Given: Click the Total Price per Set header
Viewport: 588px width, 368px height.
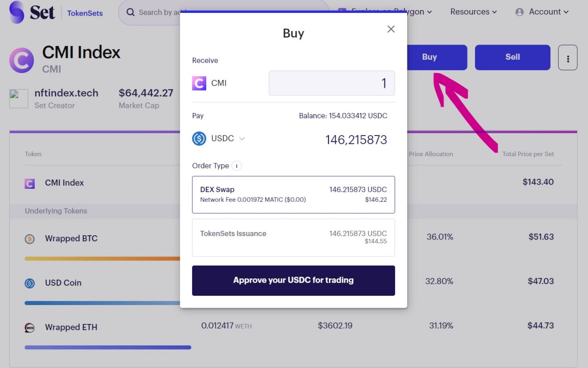Looking at the screenshot, I should pyautogui.click(x=528, y=154).
